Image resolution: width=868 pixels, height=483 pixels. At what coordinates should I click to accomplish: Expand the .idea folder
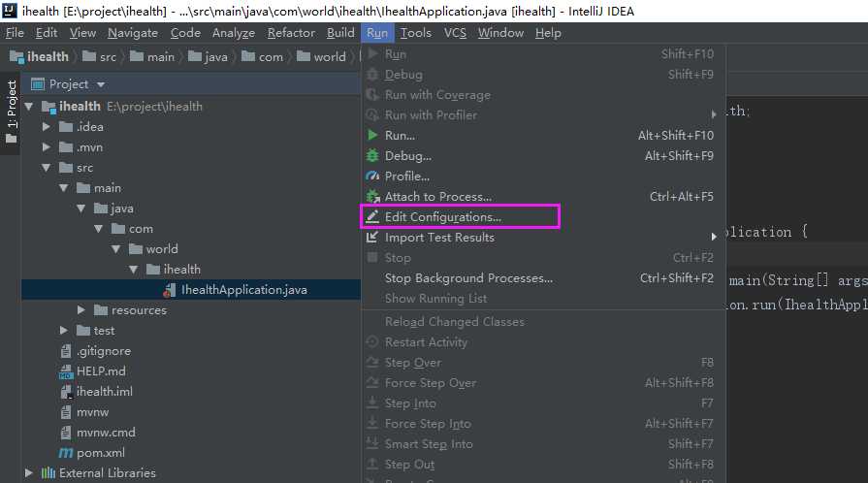pyautogui.click(x=47, y=127)
